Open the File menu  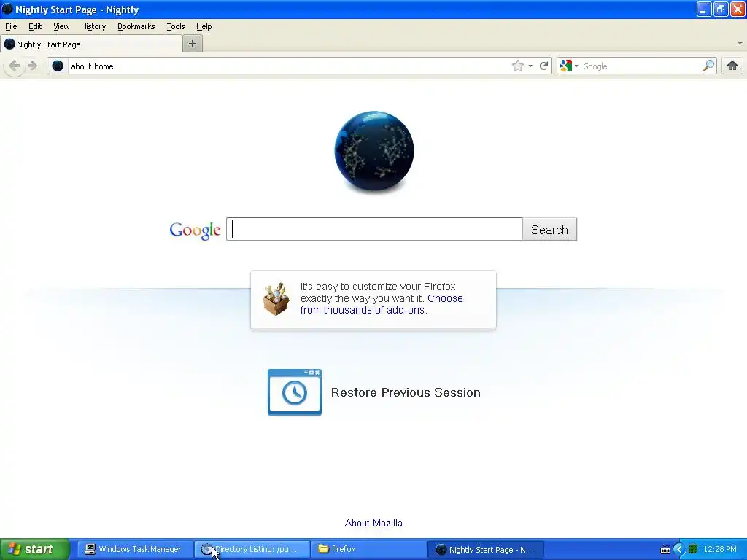tap(11, 27)
